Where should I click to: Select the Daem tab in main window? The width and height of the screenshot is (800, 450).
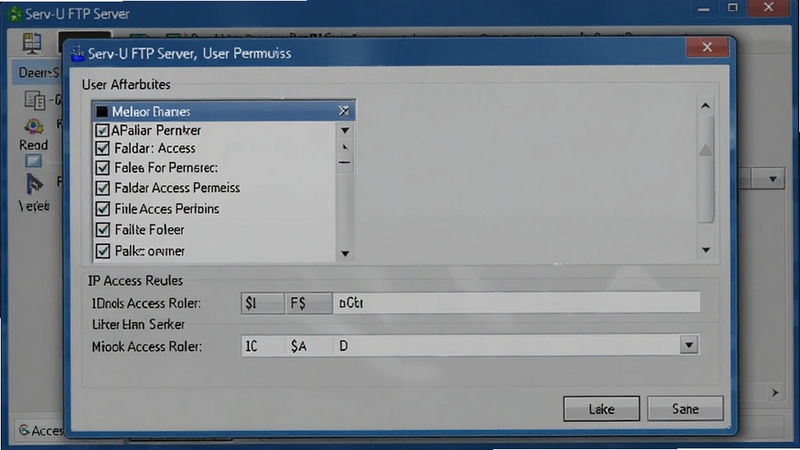pyautogui.click(x=37, y=73)
